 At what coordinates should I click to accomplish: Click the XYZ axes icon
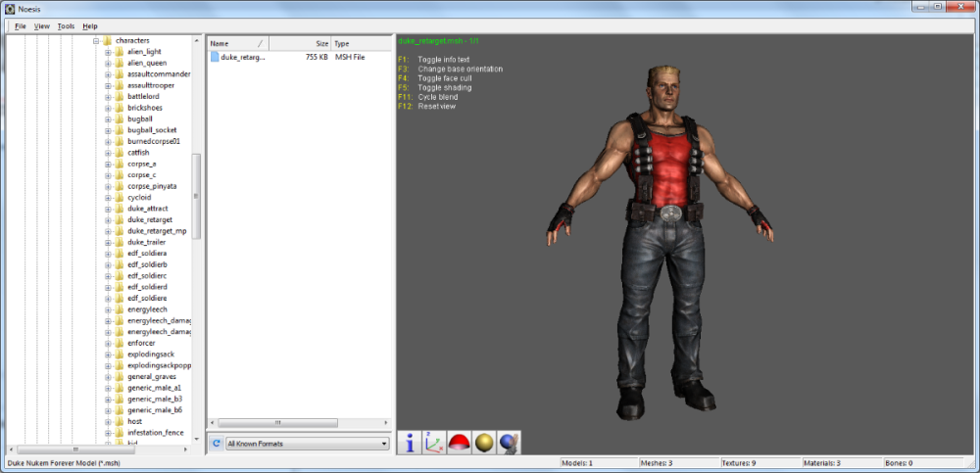(x=434, y=443)
